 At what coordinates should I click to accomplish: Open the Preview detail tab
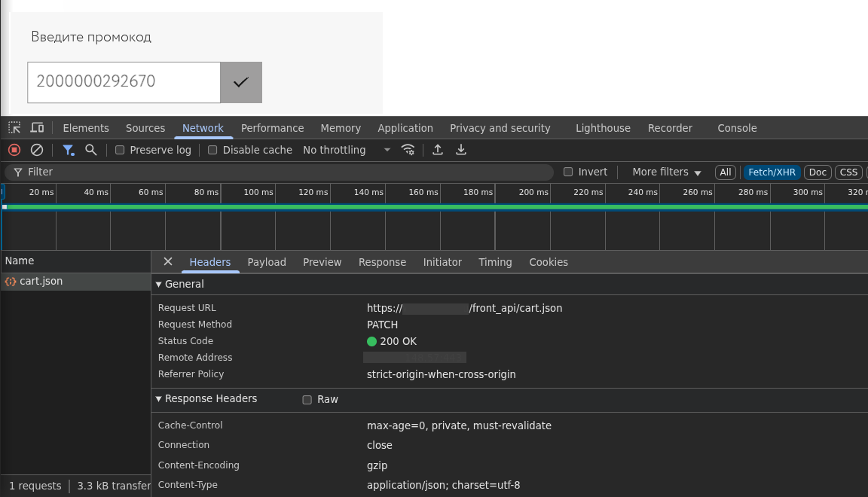322,262
